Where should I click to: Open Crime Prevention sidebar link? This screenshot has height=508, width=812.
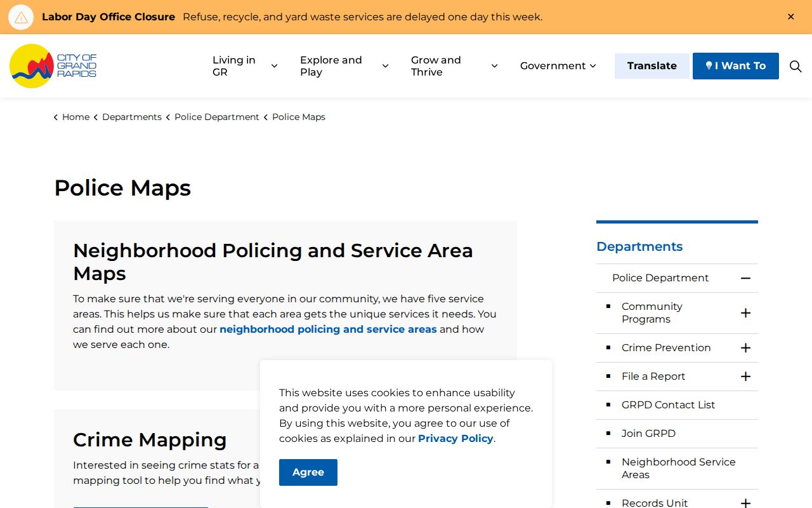coord(666,348)
